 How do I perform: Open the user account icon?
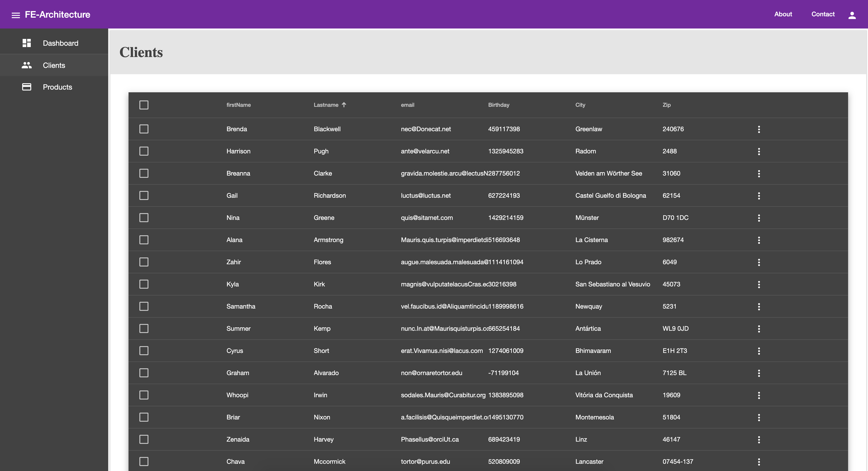coord(852,15)
